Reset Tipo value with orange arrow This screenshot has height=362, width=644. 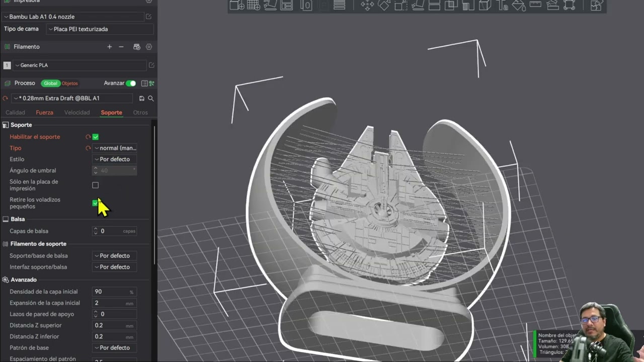[88, 148]
